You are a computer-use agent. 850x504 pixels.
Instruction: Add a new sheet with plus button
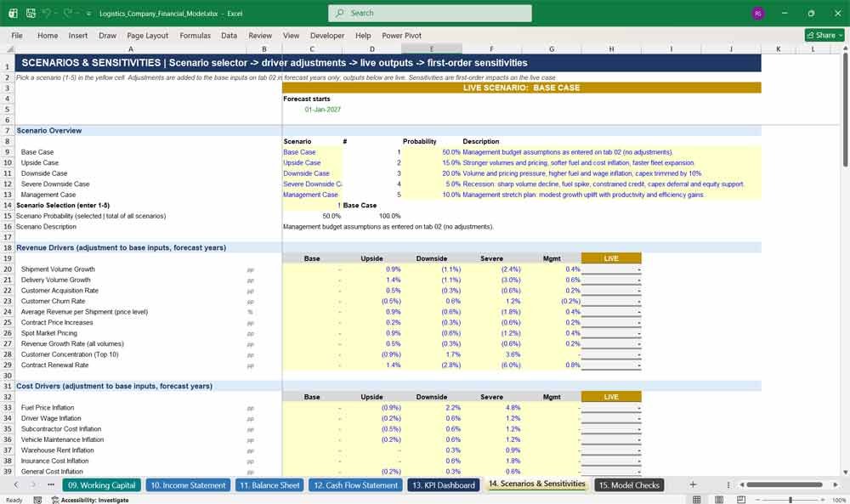(x=692, y=484)
